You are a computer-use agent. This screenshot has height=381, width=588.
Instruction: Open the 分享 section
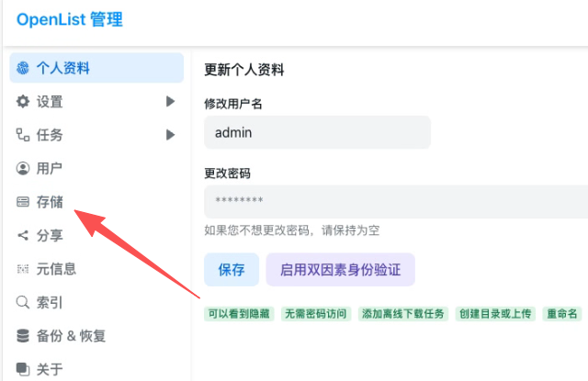point(96,235)
